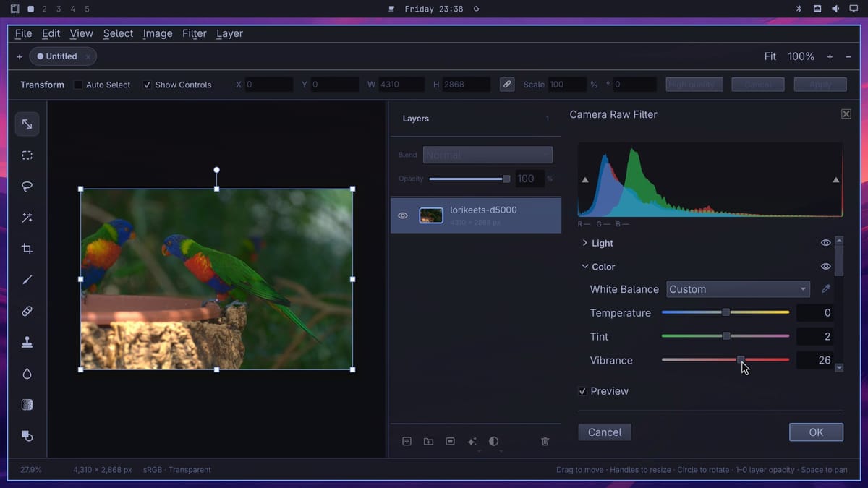Click the W width field showing 4310
The height and width of the screenshot is (488, 868).
point(401,85)
